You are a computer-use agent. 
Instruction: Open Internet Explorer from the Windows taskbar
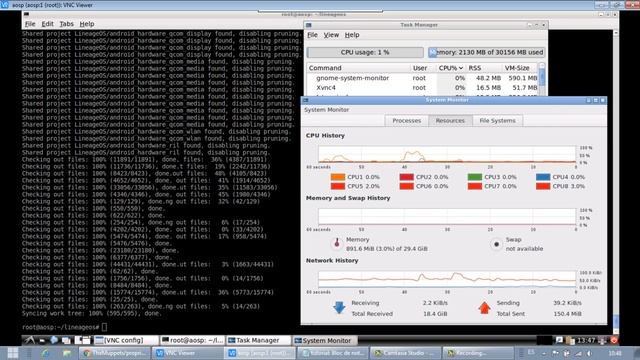click(x=45, y=353)
